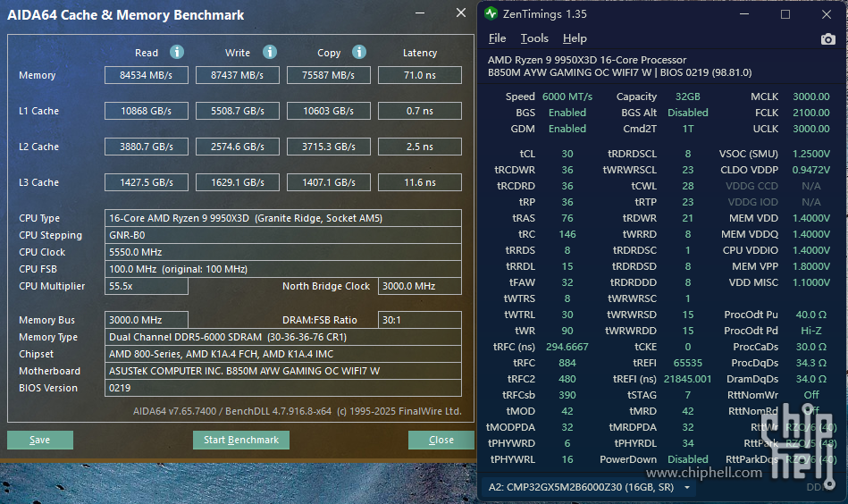Screen dimensions: 848x504
Task: Click the Save button in AIDA64
Action: click(x=40, y=440)
